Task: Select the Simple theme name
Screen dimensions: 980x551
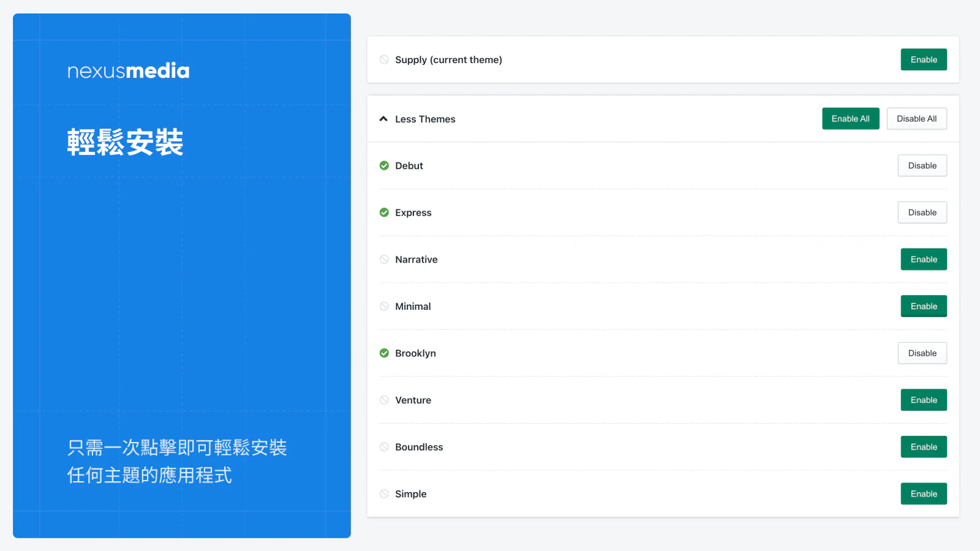Action: tap(411, 494)
